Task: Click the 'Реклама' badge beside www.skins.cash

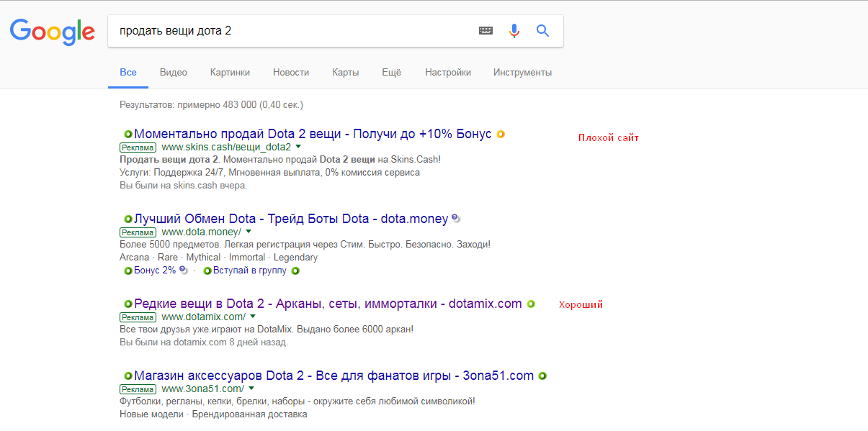Action: pyautogui.click(x=138, y=148)
